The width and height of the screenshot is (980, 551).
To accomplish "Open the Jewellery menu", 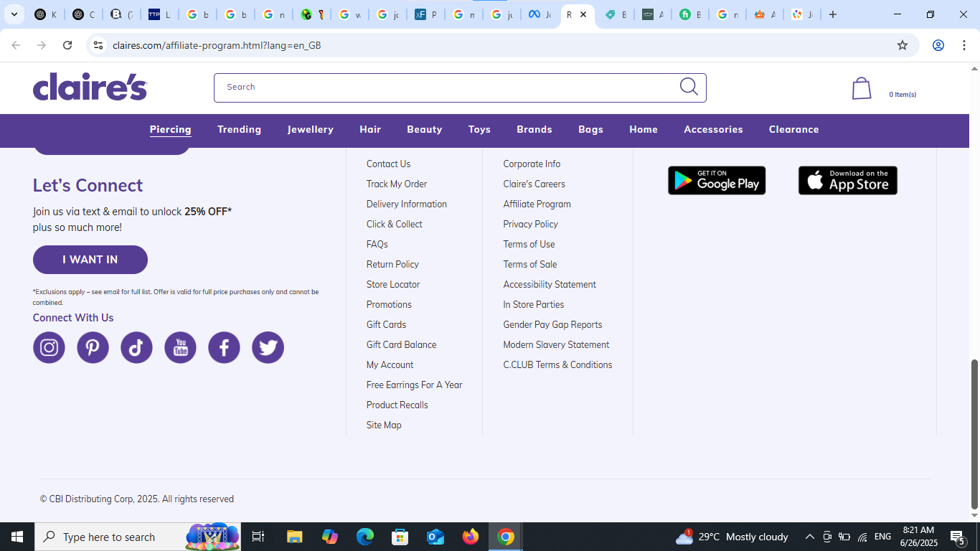I will [311, 129].
